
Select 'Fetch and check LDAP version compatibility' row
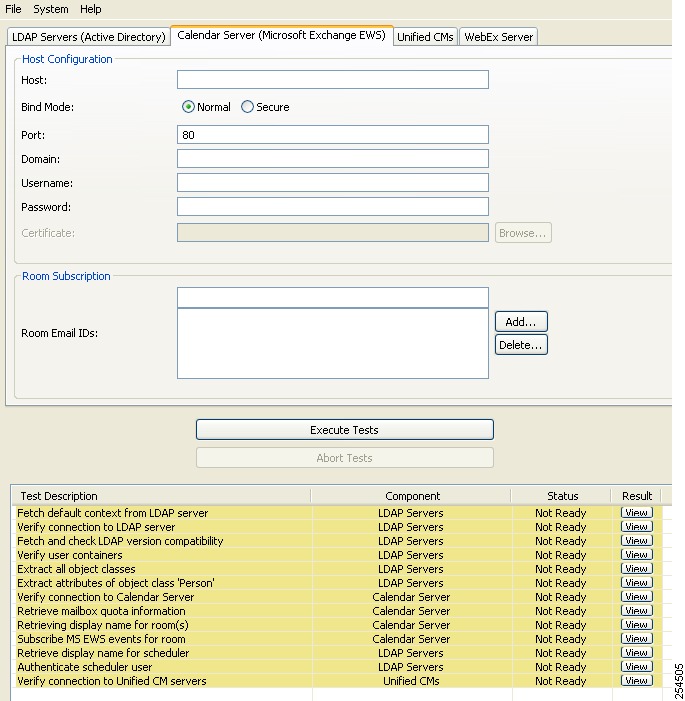tap(120, 541)
